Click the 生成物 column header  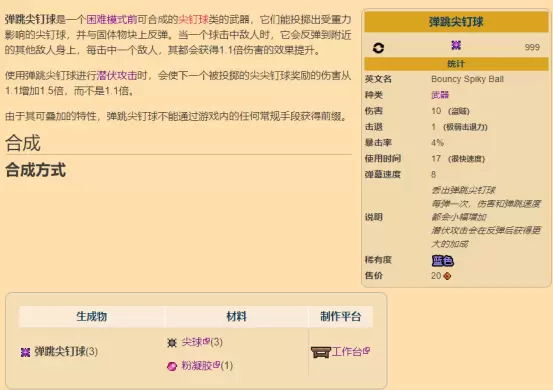pos(91,316)
